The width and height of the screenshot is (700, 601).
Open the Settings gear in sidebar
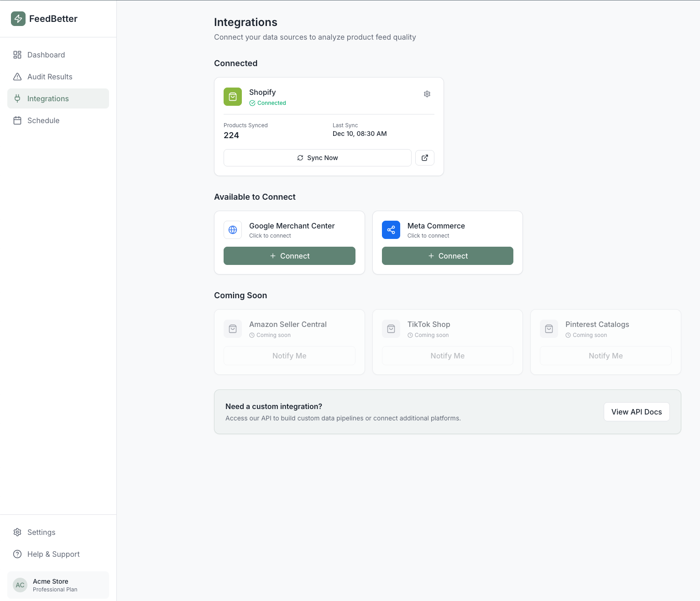17,532
